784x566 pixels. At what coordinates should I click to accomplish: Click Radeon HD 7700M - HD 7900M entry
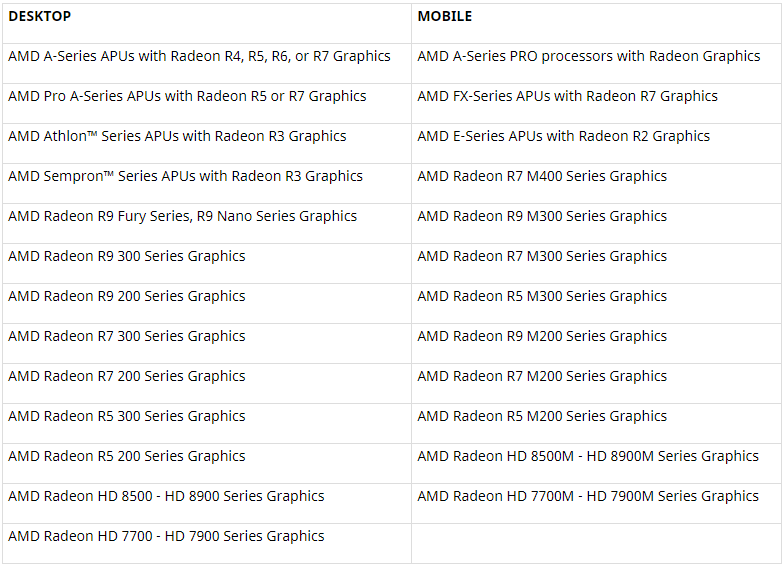588,497
